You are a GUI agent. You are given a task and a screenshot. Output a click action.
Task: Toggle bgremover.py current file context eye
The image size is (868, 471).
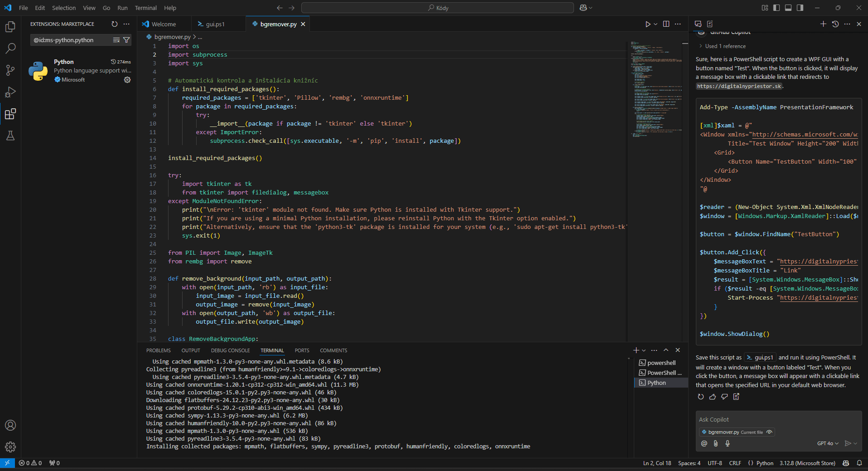[x=769, y=432]
